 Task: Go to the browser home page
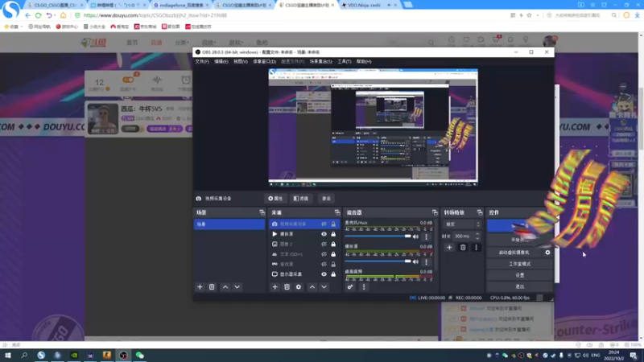63,15
